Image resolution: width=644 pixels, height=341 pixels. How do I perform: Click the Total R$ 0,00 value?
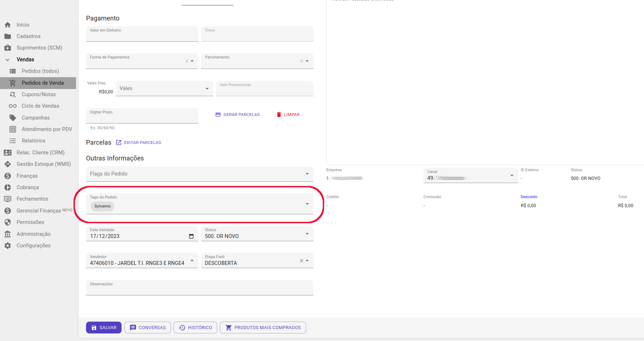click(626, 206)
